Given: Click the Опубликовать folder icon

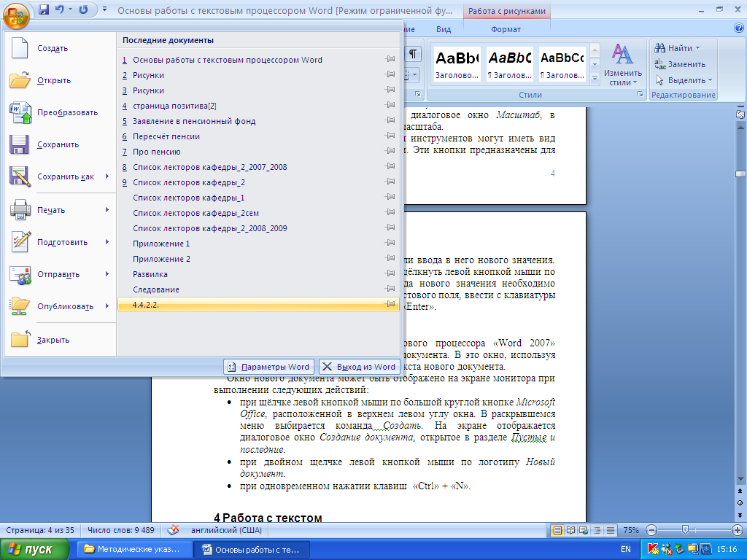Looking at the screenshot, I should (20, 306).
